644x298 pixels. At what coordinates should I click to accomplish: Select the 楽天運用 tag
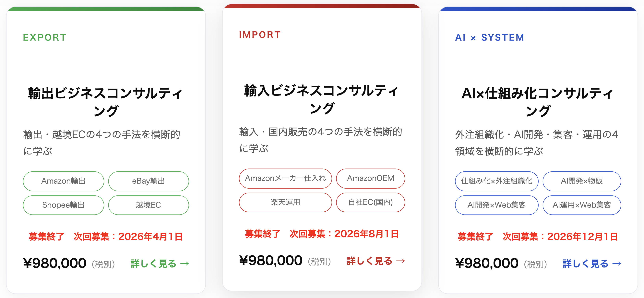pos(285,202)
